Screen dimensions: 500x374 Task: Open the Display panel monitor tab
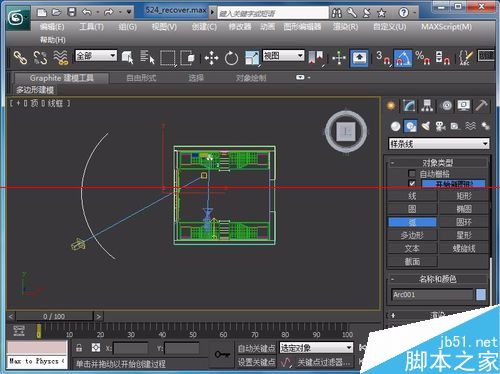tap(463, 106)
